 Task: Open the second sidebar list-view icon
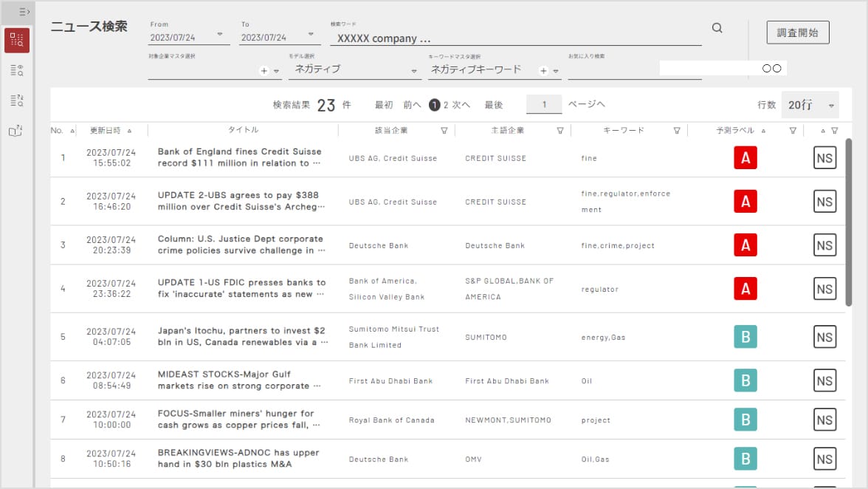pyautogui.click(x=16, y=70)
